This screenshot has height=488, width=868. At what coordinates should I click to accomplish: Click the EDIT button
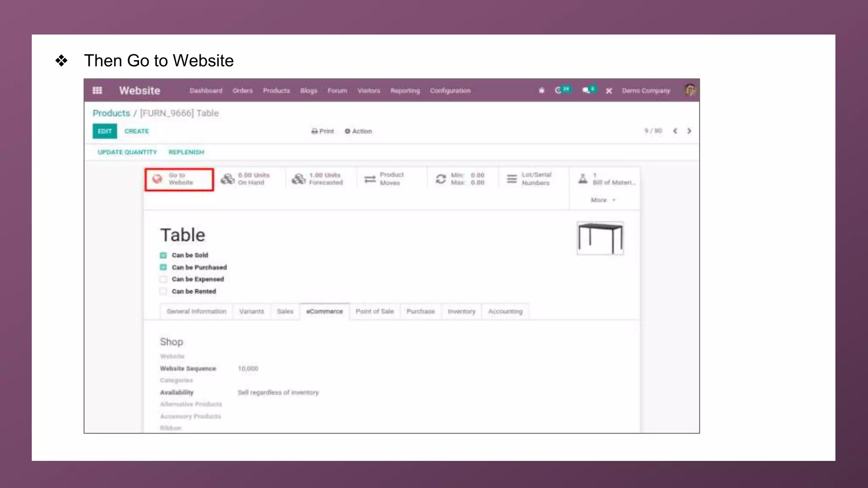[x=105, y=131]
